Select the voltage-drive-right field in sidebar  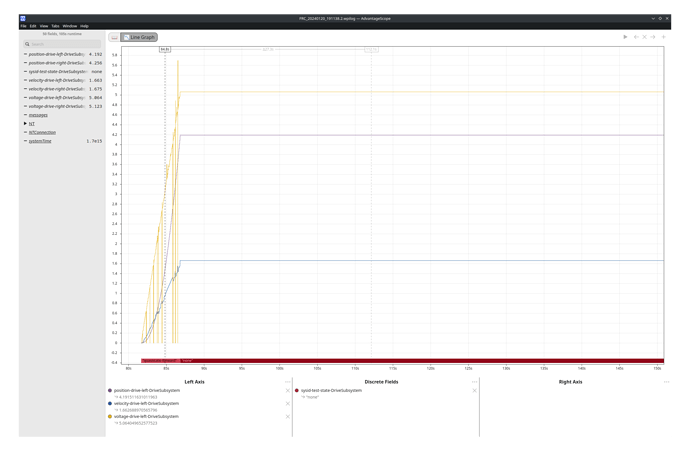[x=56, y=106]
